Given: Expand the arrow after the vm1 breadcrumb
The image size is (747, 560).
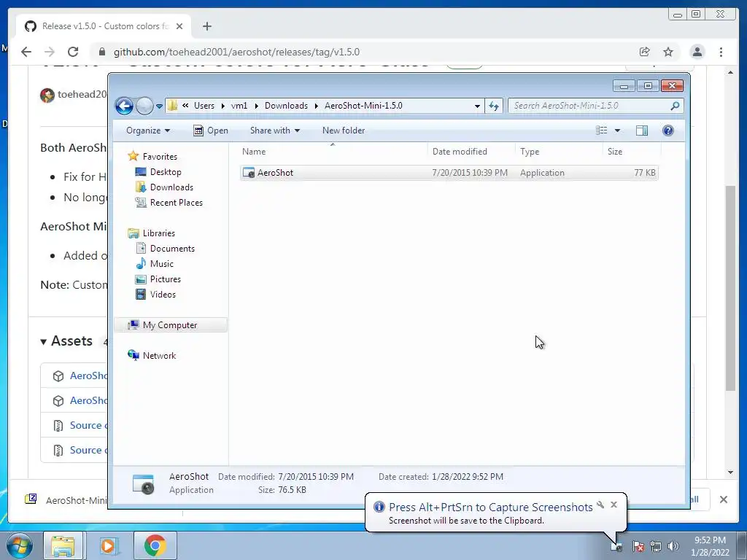Looking at the screenshot, I should click(256, 106).
